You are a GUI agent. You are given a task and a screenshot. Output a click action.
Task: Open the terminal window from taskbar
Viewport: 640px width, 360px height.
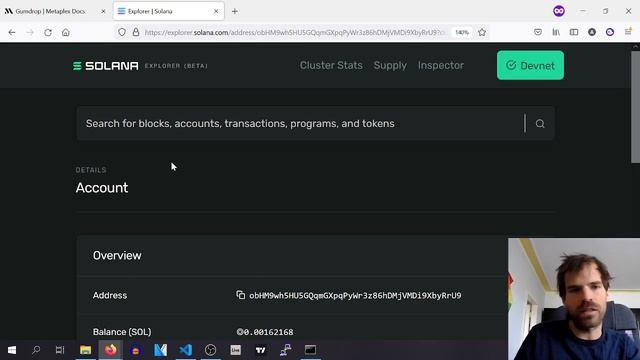click(310, 350)
